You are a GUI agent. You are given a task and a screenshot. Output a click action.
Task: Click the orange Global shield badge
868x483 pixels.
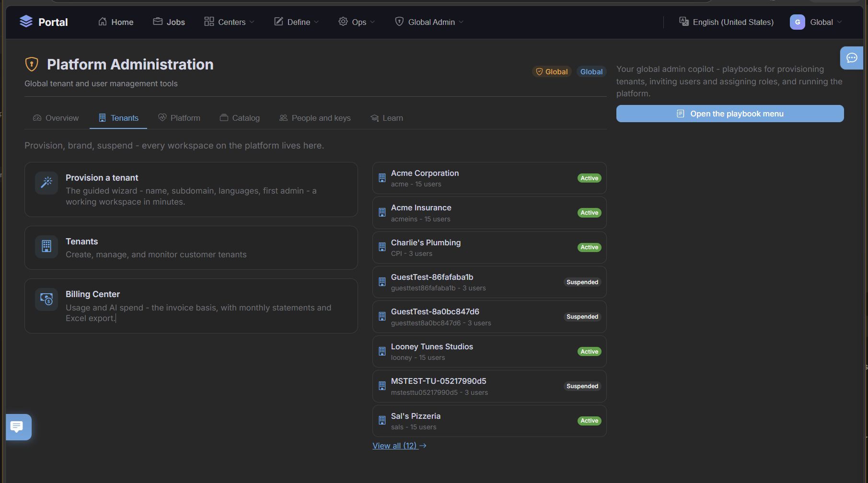[x=552, y=71]
